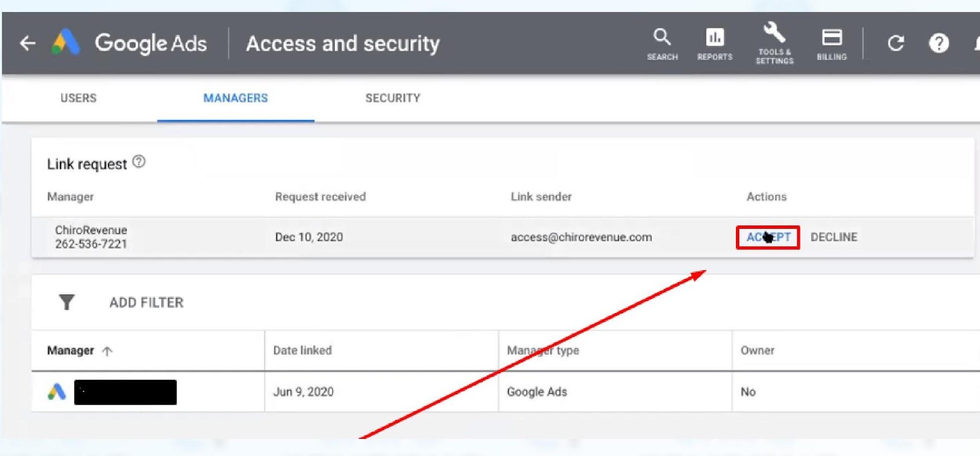Decline the ChiroRevenue link request

pos(833,237)
